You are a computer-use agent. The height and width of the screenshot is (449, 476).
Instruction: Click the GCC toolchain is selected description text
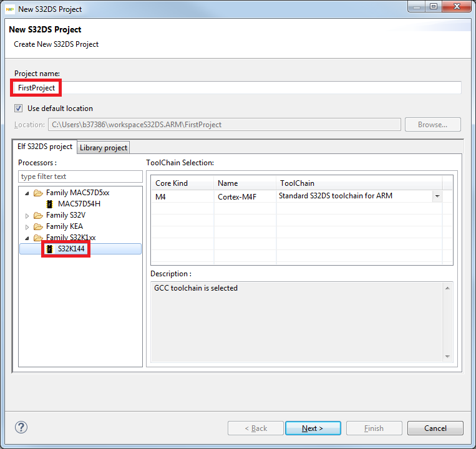tap(196, 288)
